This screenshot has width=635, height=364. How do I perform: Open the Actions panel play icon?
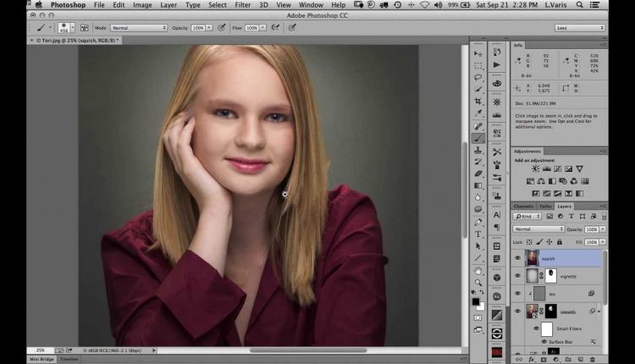pos(497,65)
